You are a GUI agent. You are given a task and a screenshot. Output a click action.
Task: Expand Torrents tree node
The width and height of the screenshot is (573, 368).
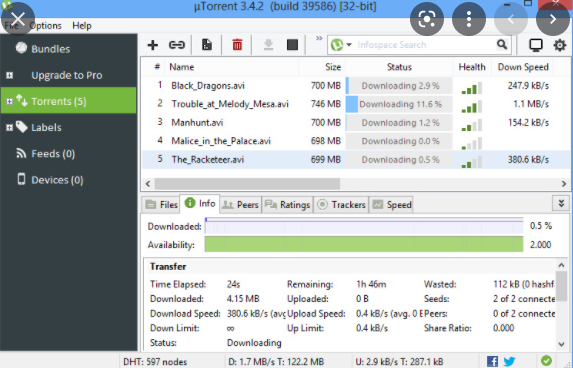(x=10, y=101)
